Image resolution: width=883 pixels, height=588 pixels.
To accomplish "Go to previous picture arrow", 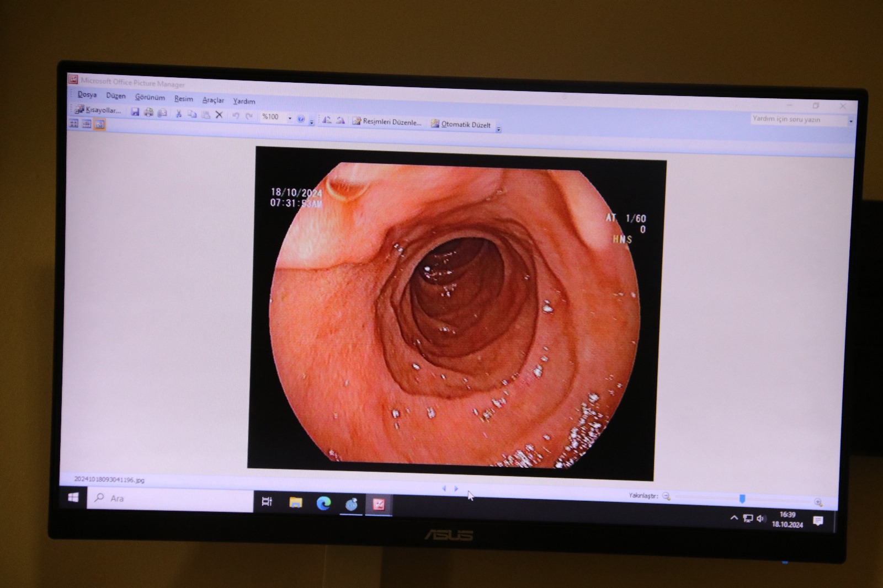I will 444,489.
